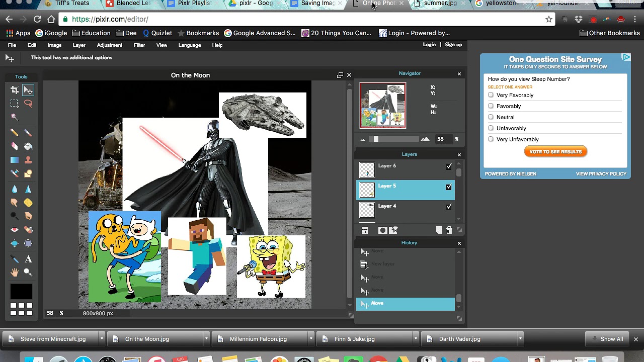Select the Blur water-drop tool
Image resolution: width=644 pixels, height=362 pixels.
tap(15, 189)
